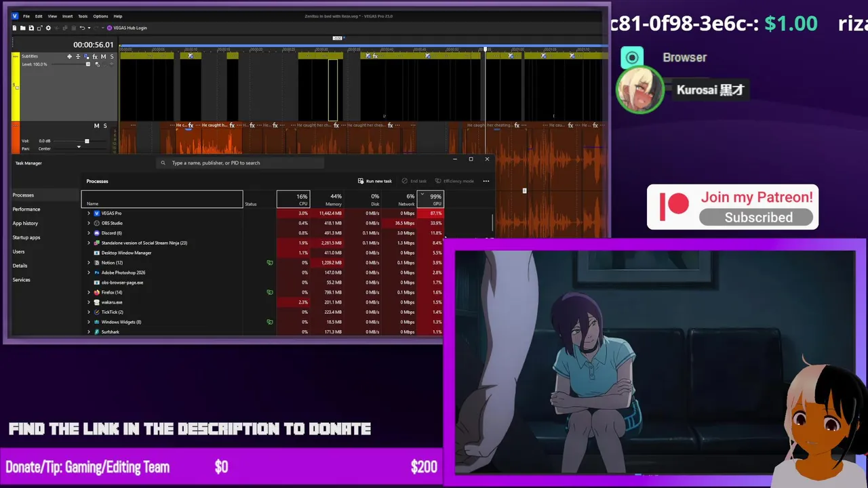The height and width of the screenshot is (488, 868).
Task: Expand the Notion (12) process group
Action: point(88,262)
